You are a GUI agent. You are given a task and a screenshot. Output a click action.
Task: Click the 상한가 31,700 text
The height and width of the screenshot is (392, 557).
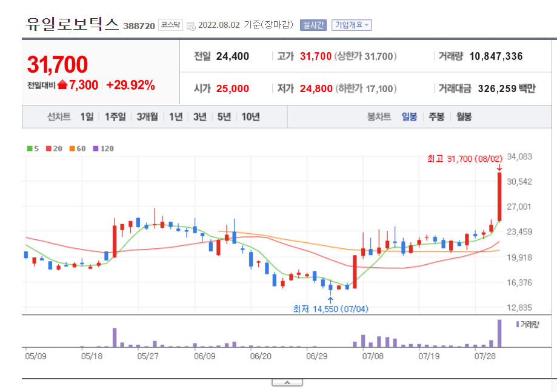click(365, 56)
